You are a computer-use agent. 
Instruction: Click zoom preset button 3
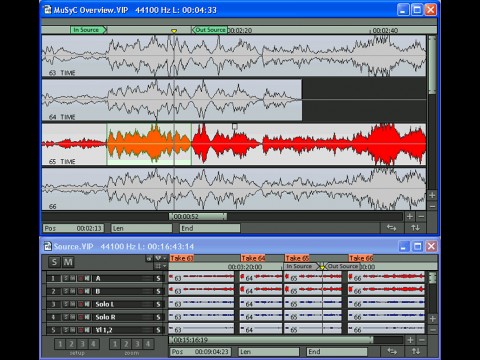click(x=137, y=344)
